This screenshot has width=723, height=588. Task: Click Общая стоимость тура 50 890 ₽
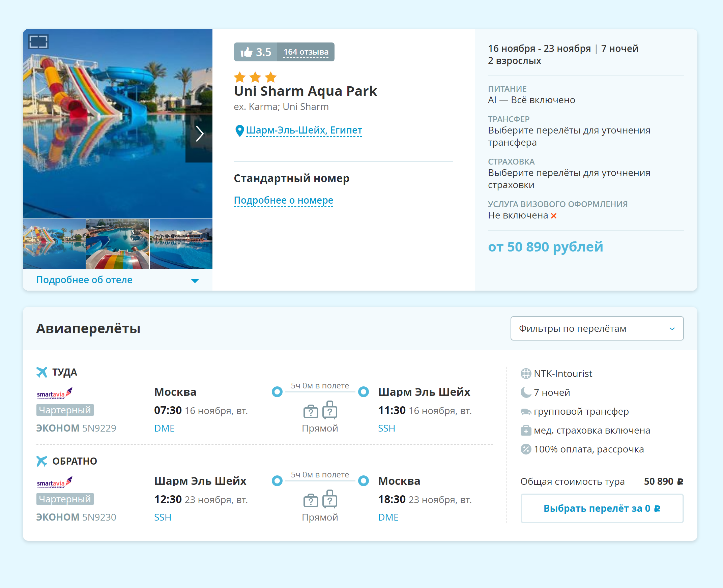click(x=602, y=481)
